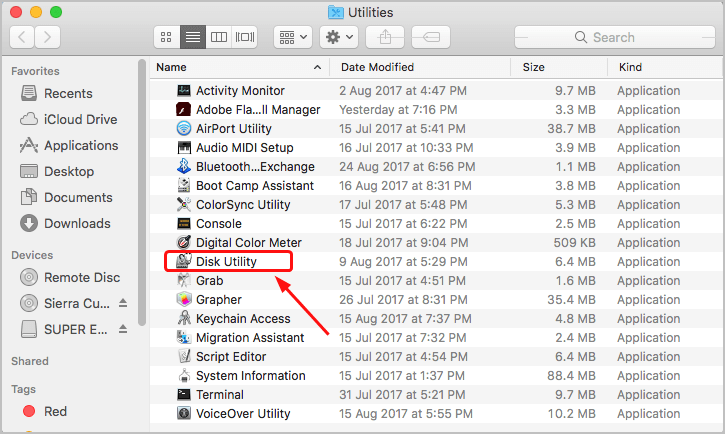
Task: Toggle name sort direction arrow
Action: [317, 67]
